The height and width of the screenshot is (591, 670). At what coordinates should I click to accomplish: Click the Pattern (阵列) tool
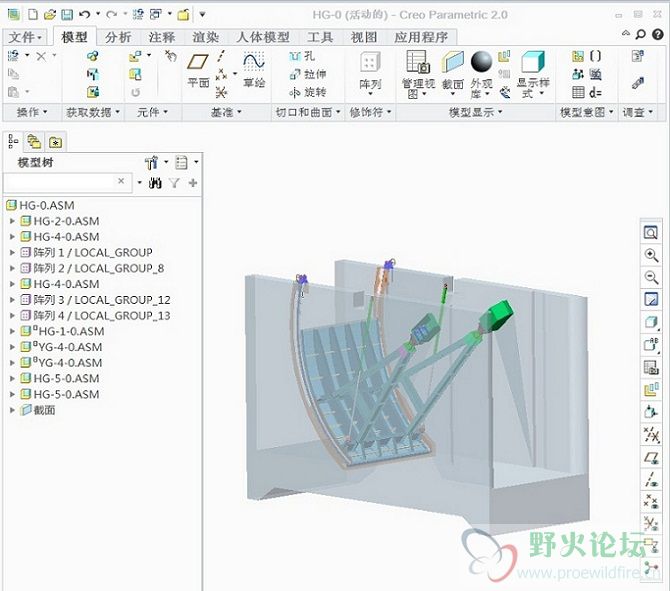370,73
